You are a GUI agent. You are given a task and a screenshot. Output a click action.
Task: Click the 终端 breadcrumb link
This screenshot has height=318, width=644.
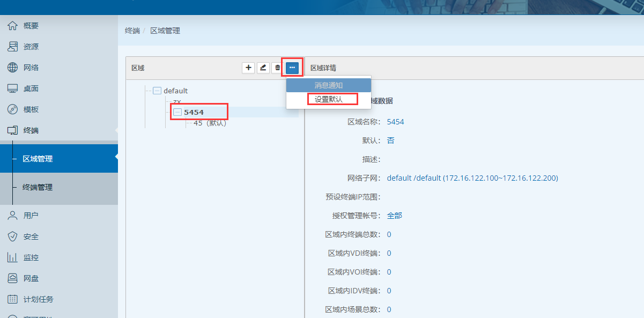coord(132,31)
